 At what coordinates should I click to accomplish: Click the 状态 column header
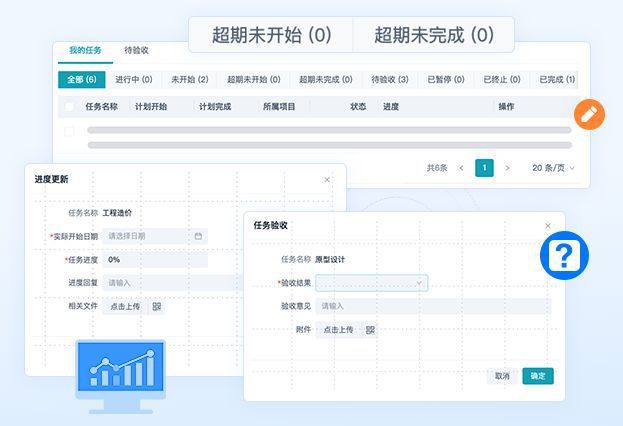[358, 106]
